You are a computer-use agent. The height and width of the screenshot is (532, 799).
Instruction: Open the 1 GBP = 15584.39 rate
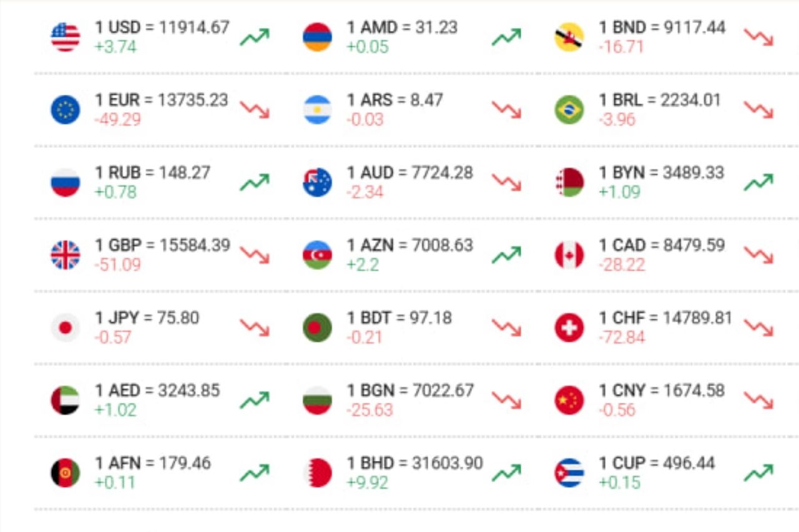click(162, 245)
